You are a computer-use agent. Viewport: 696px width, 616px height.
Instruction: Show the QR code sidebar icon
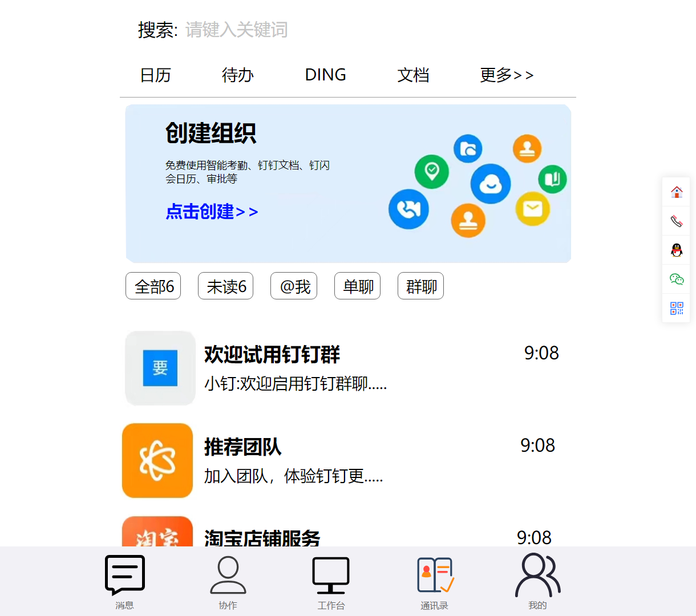coord(676,308)
